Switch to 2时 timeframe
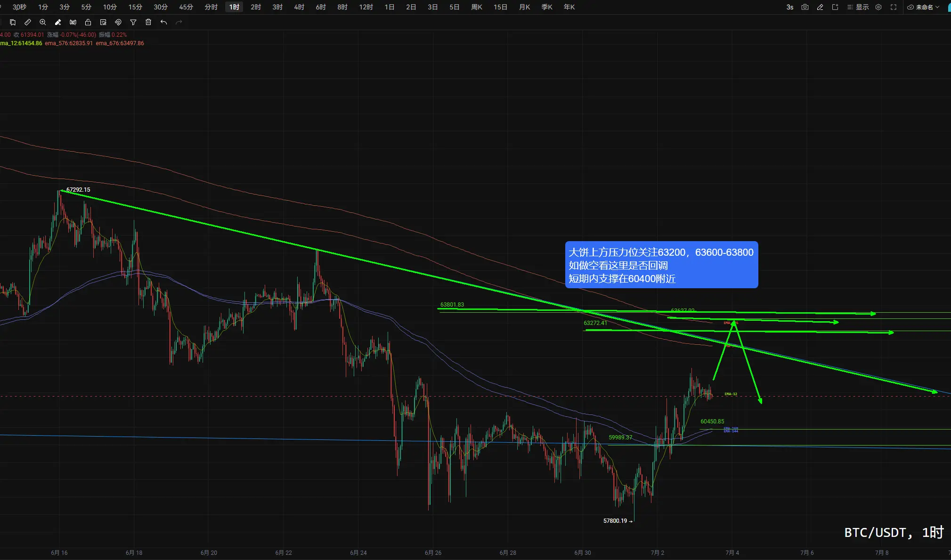951x560 pixels. 256,7
